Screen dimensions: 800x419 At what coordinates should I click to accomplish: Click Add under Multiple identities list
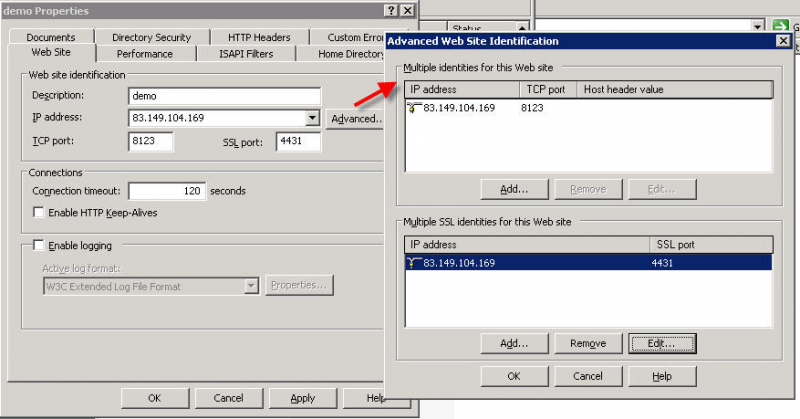tap(514, 189)
